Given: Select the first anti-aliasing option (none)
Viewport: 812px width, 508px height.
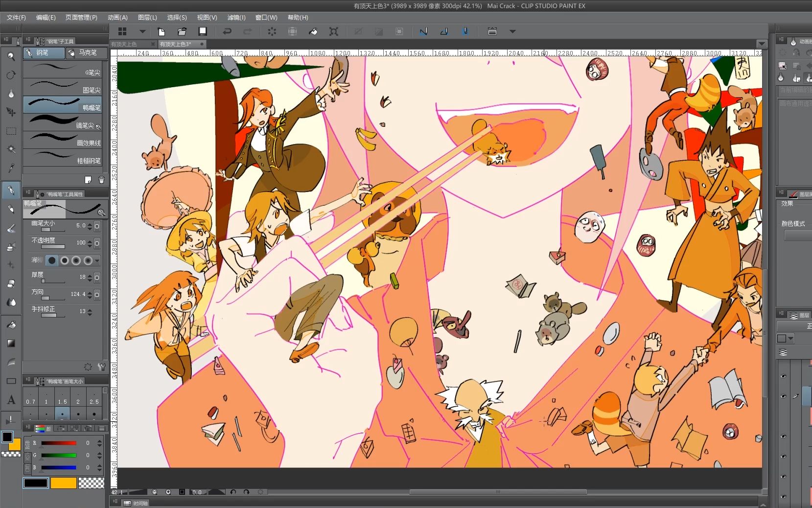Looking at the screenshot, I should click(52, 261).
